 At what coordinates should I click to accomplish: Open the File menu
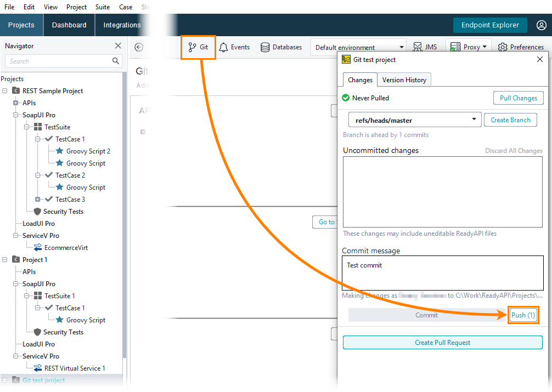click(x=9, y=7)
